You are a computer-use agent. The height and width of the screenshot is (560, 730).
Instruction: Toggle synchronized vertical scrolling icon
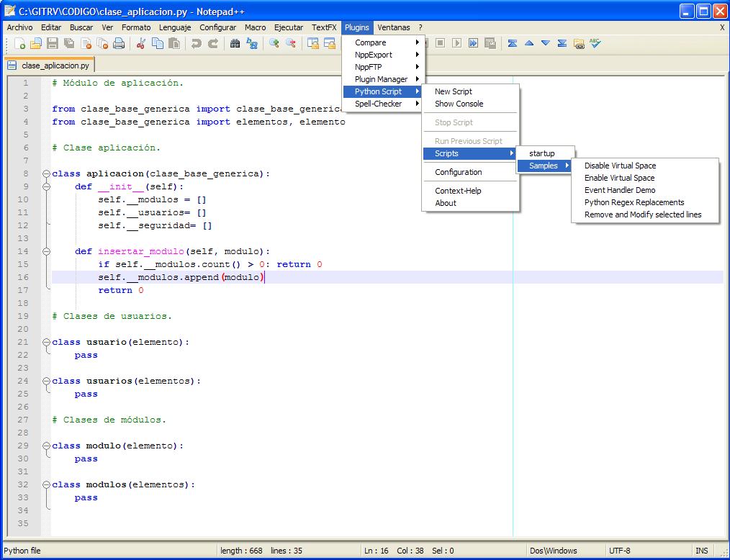click(x=313, y=44)
